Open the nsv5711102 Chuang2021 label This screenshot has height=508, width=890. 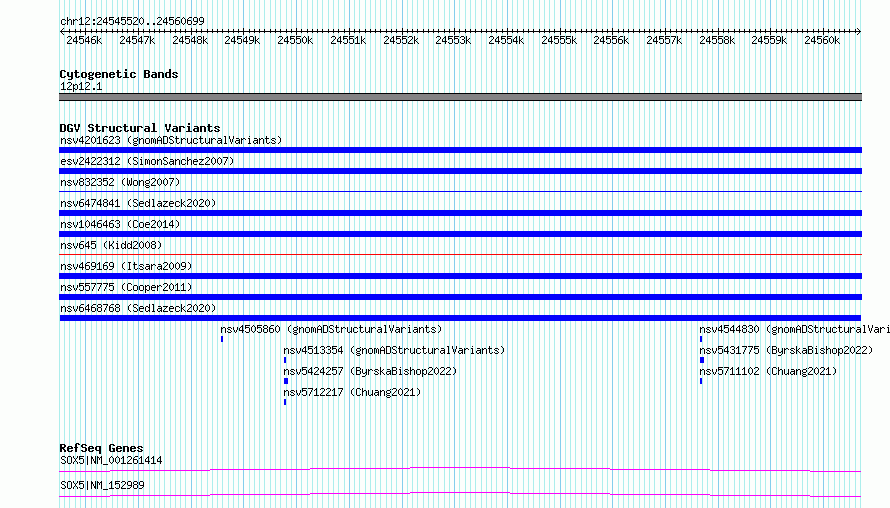point(768,371)
